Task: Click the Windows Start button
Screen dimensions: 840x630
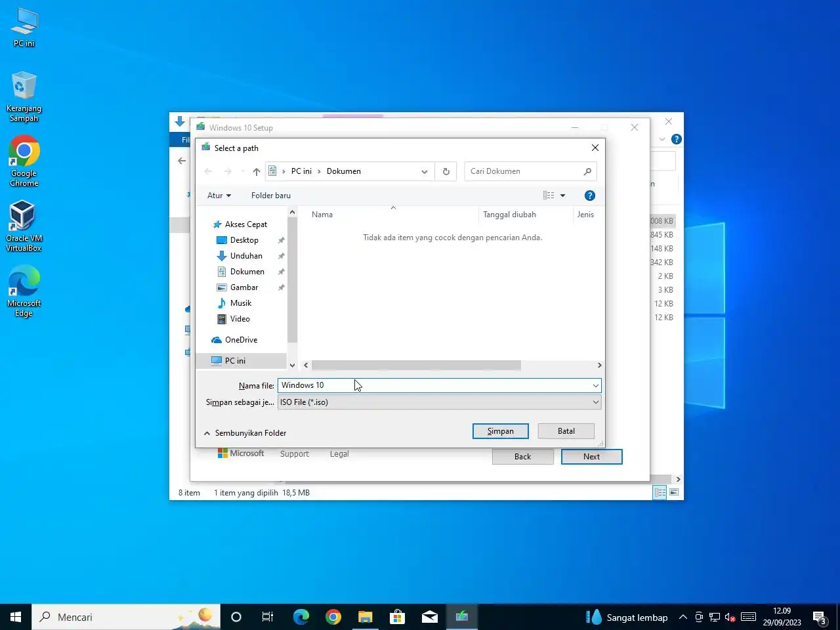Action: (16, 617)
